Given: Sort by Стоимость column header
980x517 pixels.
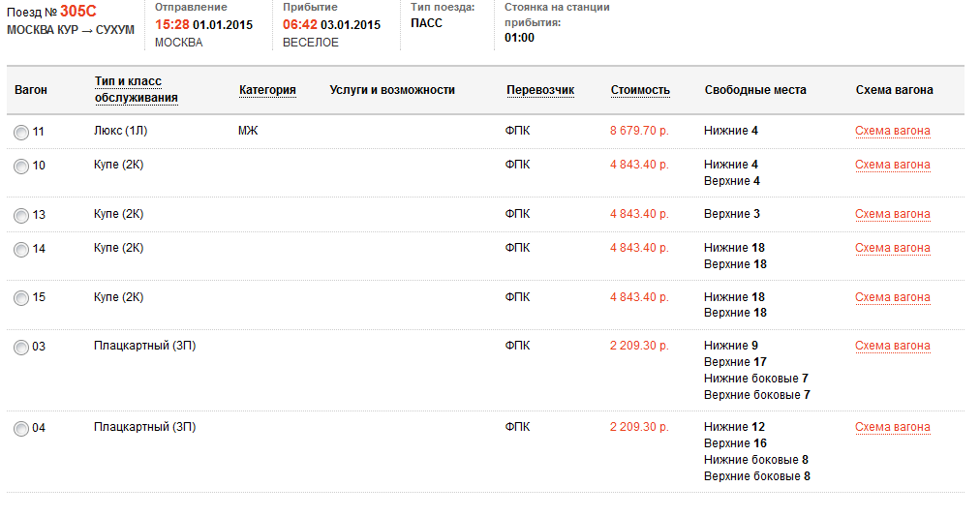Looking at the screenshot, I should tap(640, 90).
